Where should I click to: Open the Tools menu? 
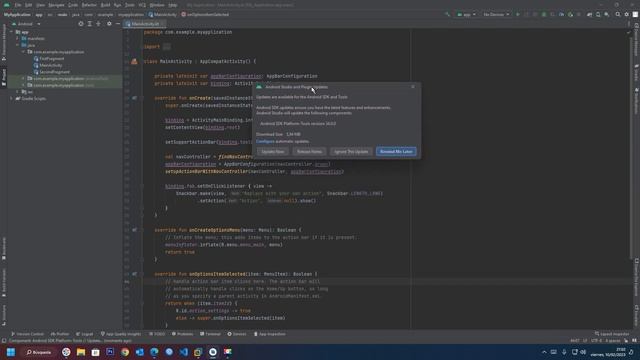click(x=130, y=5)
